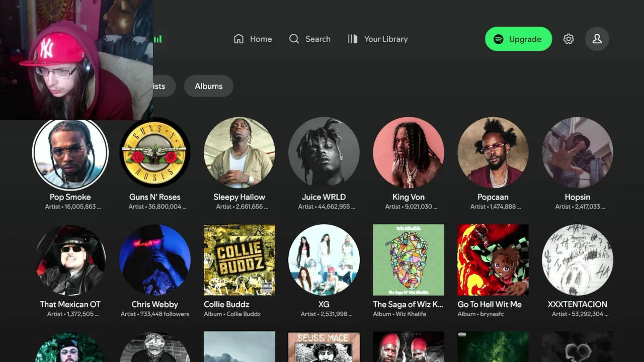Open Popcaan artist picture
644x362 pixels.
(493, 153)
